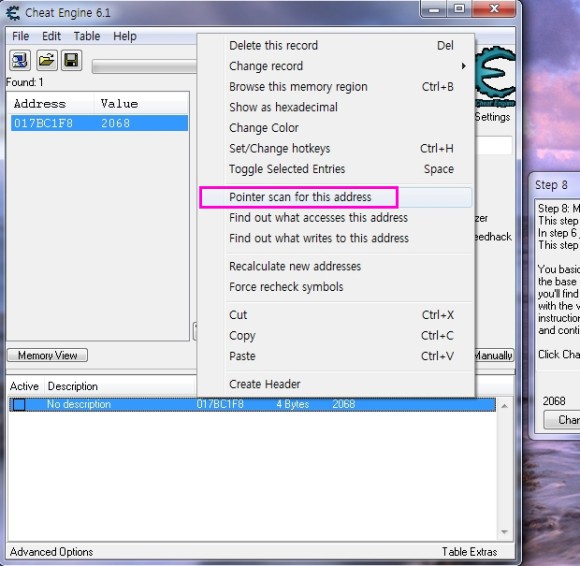
Task: Click the Memory View button
Action: 48,356
